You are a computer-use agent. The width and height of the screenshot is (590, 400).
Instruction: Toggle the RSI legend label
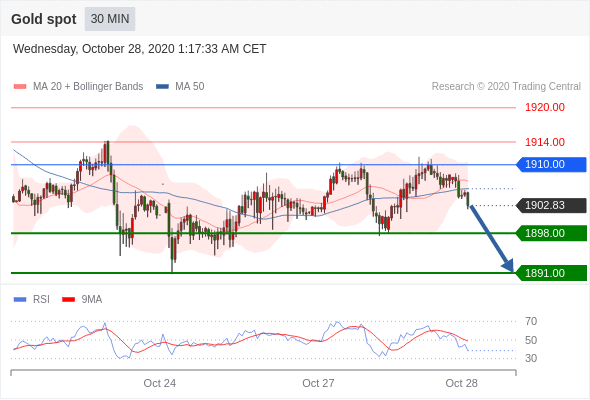coord(41,300)
